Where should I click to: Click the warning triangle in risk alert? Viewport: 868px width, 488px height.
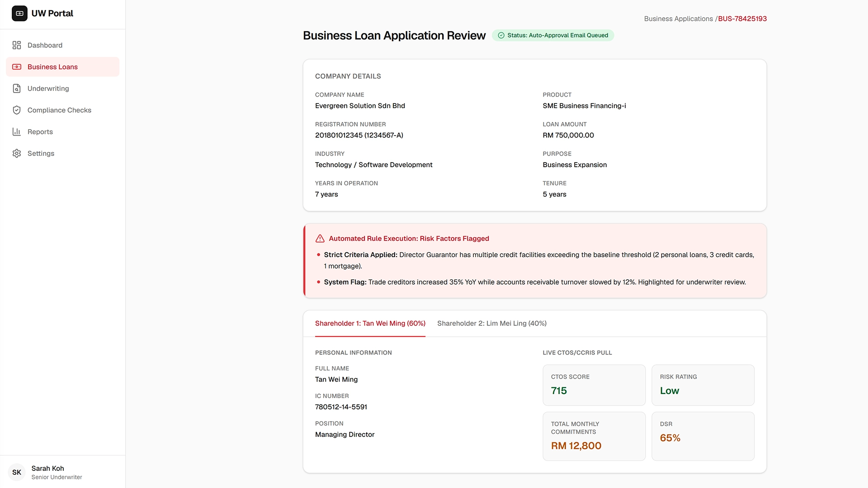coord(320,239)
